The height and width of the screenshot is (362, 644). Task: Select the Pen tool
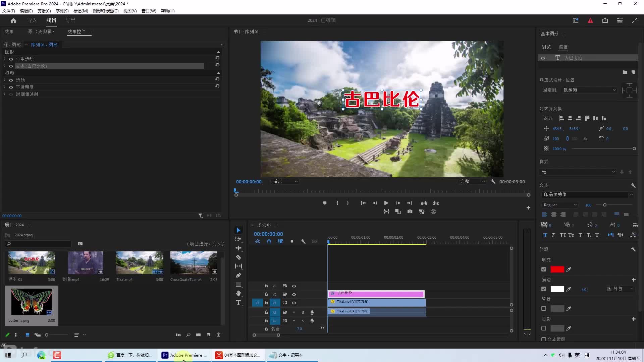pos(238,275)
